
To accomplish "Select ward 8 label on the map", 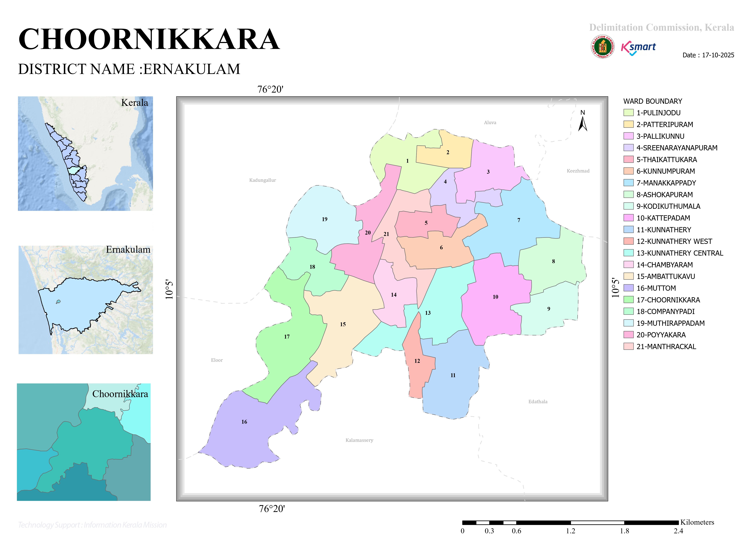I will click(x=553, y=261).
